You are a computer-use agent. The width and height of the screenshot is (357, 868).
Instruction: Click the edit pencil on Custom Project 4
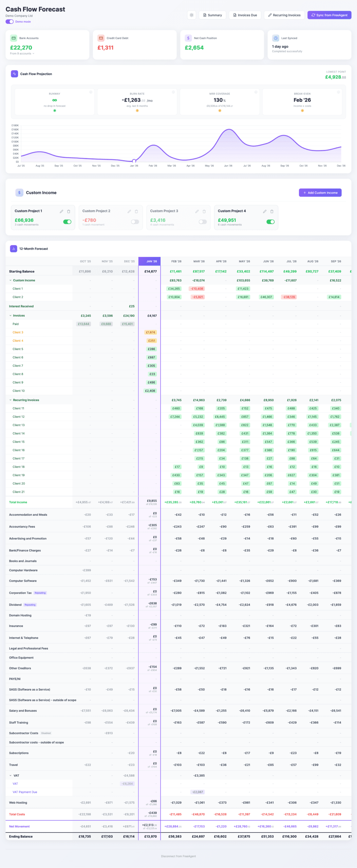tap(265, 211)
